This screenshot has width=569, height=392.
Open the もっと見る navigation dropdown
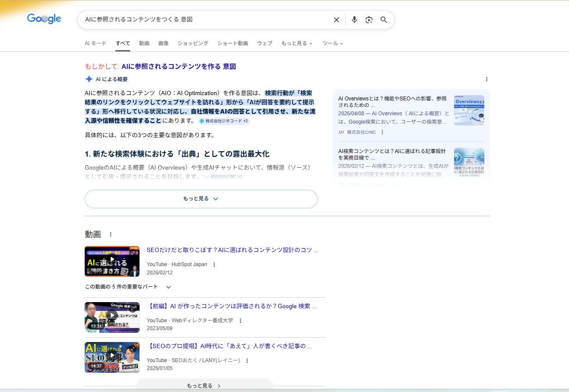point(297,43)
